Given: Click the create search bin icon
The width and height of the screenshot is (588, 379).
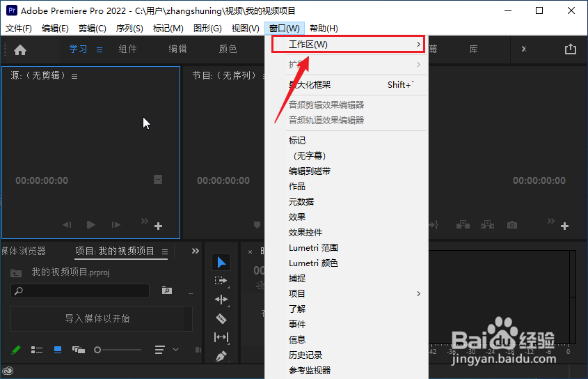Looking at the screenshot, I should [x=167, y=291].
